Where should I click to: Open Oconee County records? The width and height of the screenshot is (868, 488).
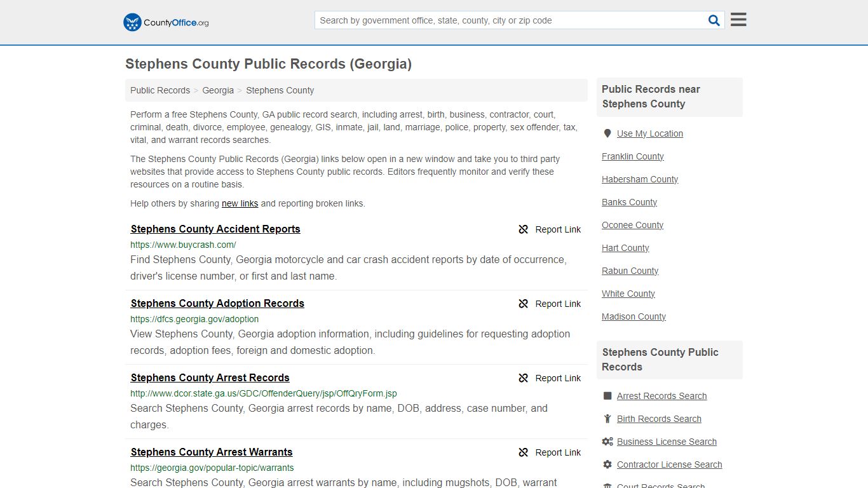tap(633, 225)
